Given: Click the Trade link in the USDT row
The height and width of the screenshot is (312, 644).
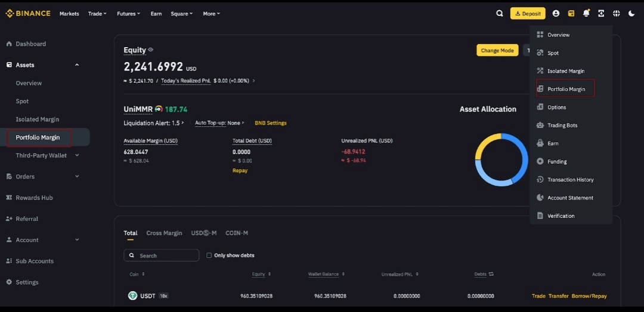Looking at the screenshot, I should (x=538, y=296).
